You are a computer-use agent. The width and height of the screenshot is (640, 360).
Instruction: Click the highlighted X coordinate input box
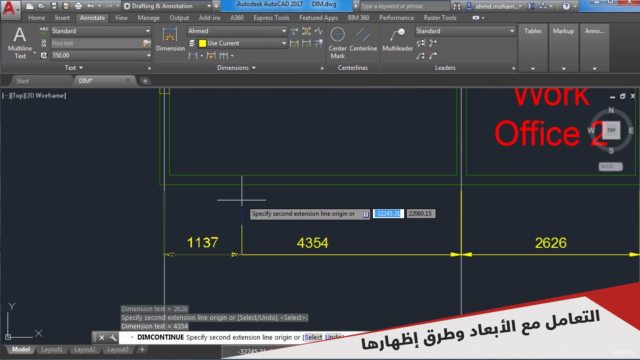pyautogui.click(x=388, y=213)
